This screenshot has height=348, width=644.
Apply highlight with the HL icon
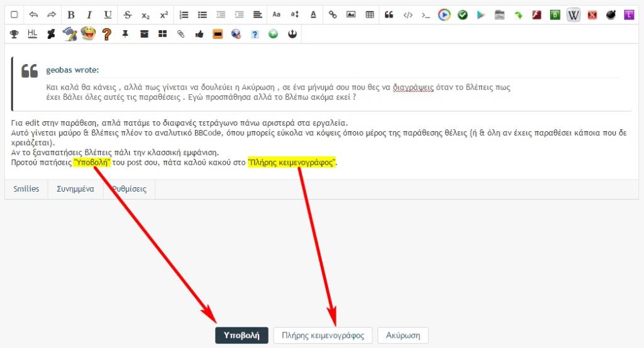click(x=33, y=34)
